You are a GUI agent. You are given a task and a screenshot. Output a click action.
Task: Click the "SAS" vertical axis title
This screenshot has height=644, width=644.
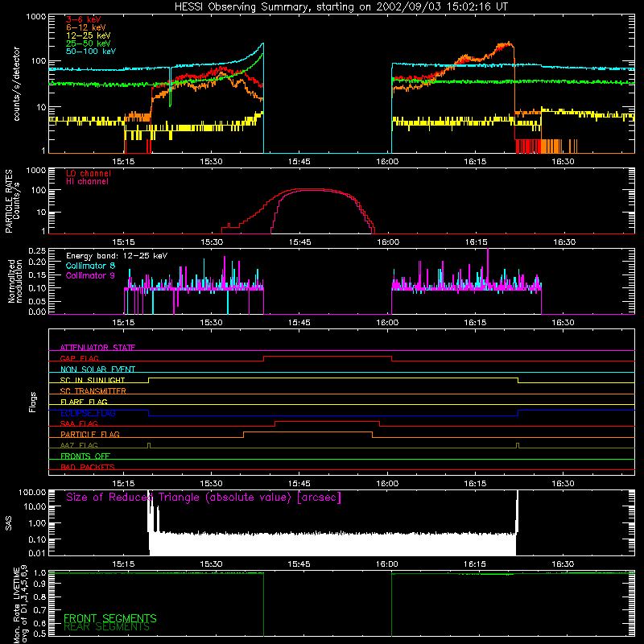pyautogui.click(x=8, y=523)
